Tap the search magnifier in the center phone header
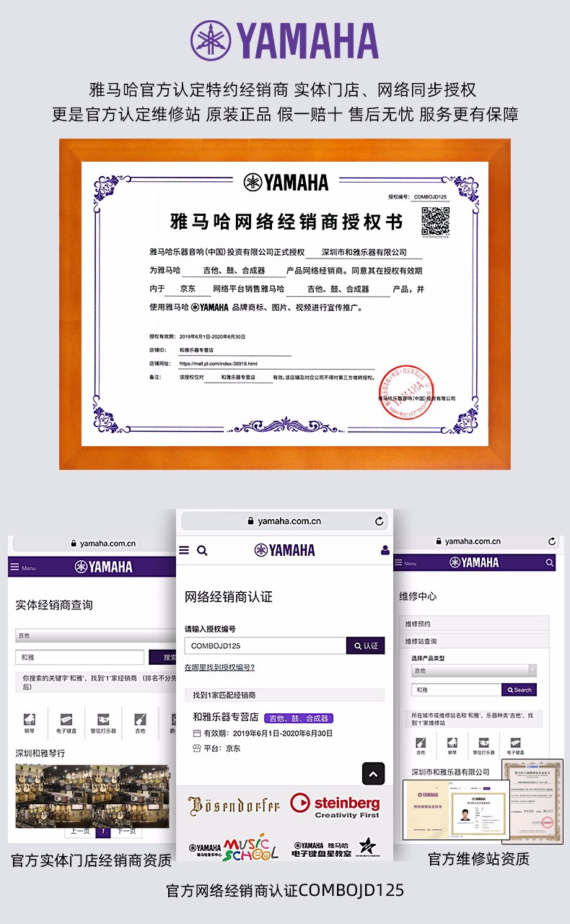This screenshot has width=570, height=924. coord(202,550)
